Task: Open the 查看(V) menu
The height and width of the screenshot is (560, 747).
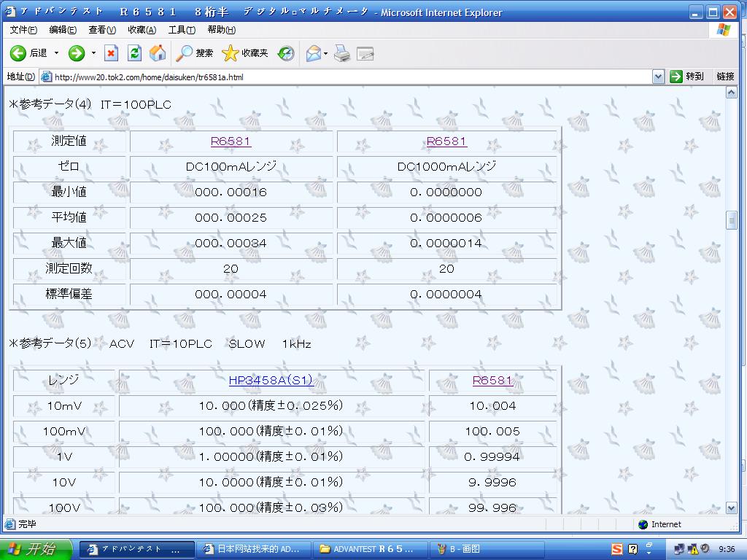Action: click(x=102, y=29)
